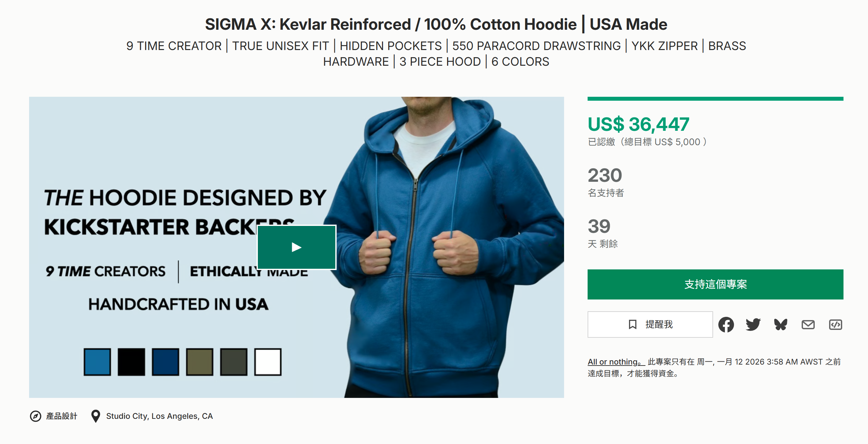
Task: Click the white color swatch
Action: coord(268,362)
